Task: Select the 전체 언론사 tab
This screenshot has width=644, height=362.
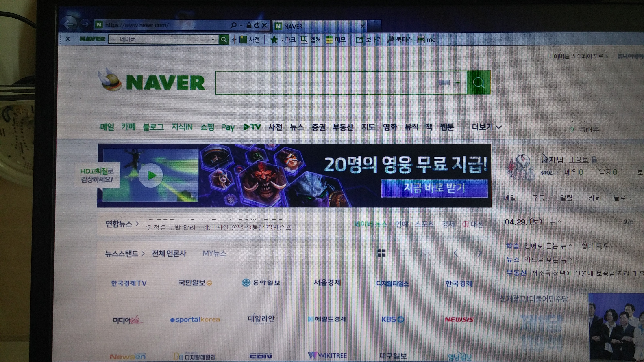Action: click(x=169, y=254)
